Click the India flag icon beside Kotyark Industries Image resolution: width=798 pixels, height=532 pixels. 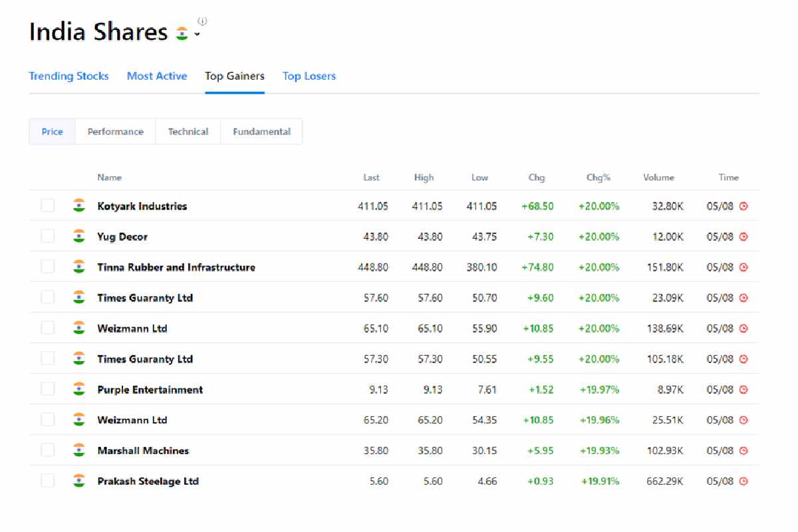pos(79,205)
